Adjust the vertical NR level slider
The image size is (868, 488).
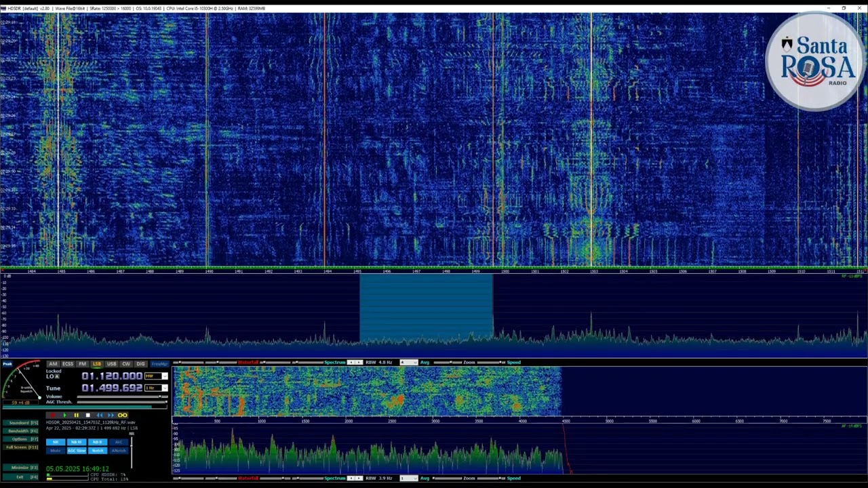132,452
